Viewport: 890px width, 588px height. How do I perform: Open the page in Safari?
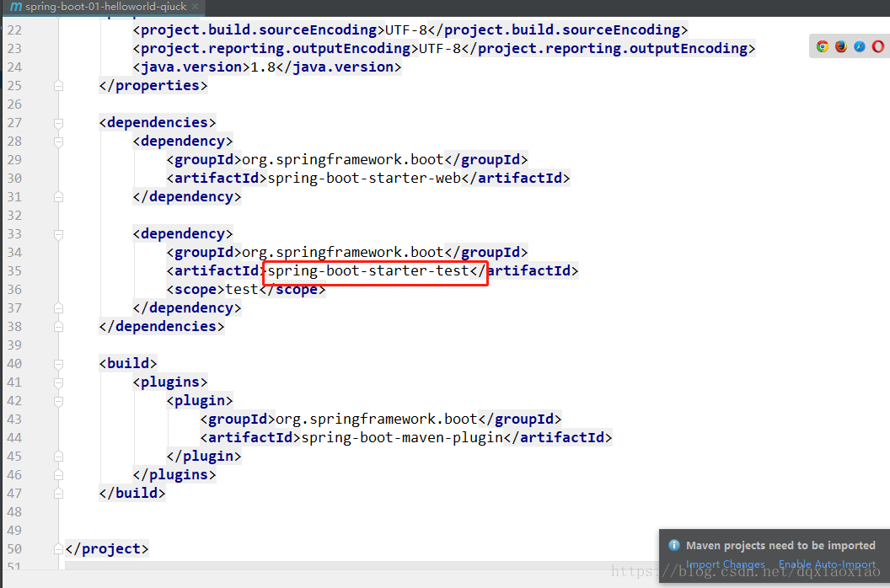tap(859, 46)
